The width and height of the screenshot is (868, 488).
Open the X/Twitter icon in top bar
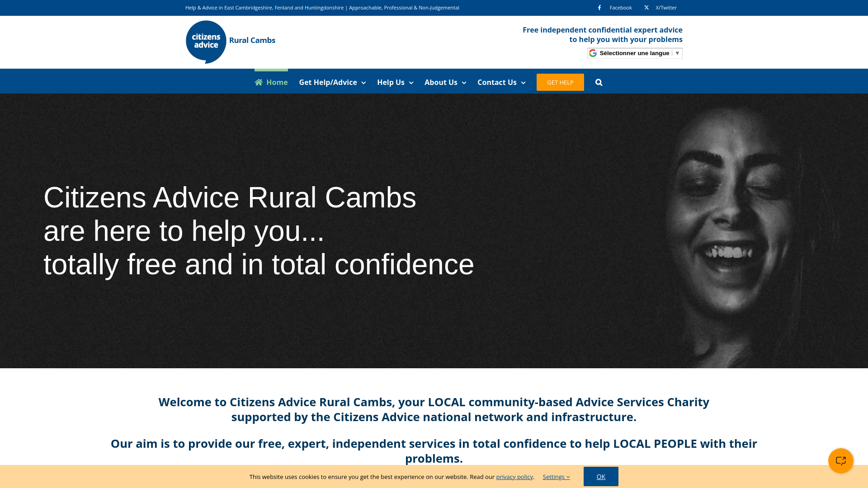tap(646, 8)
